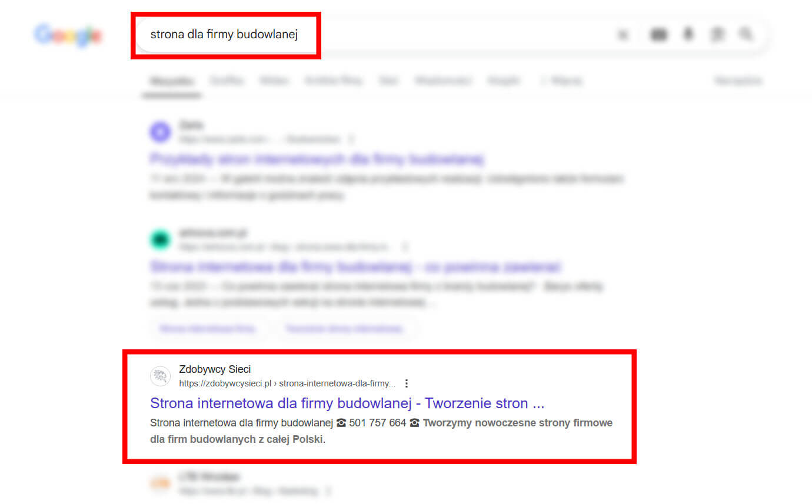Expand the 'Więcej' tab menu
This screenshot has height=504, width=812.
pos(561,81)
